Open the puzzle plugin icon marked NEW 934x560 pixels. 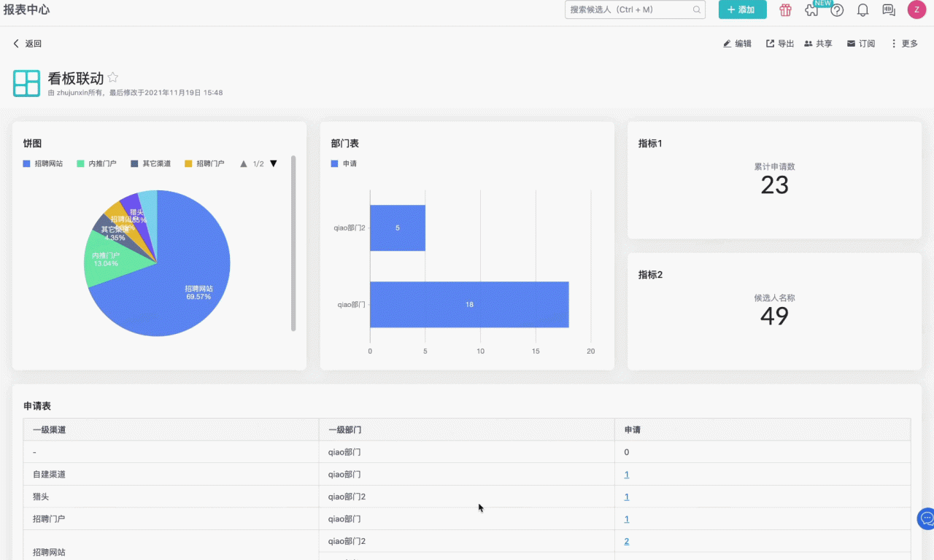(x=811, y=10)
